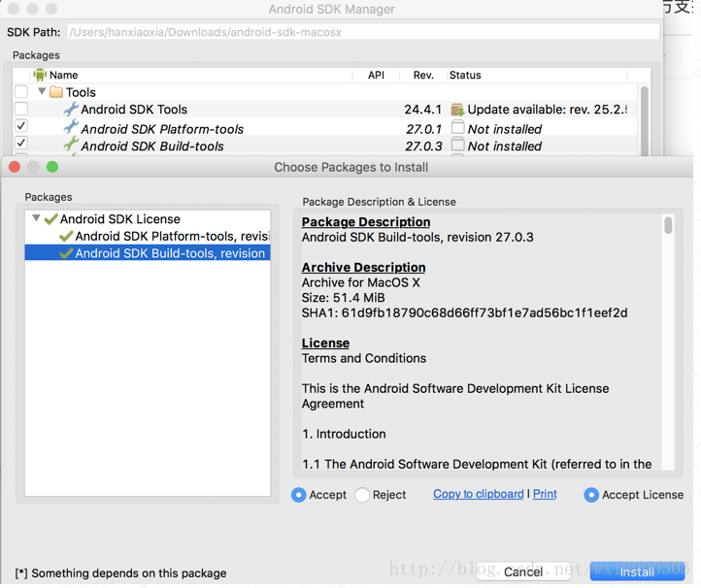Toggle the Tools folder checkbox
Image resolution: width=701 pixels, height=588 pixels.
click(21, 91)
